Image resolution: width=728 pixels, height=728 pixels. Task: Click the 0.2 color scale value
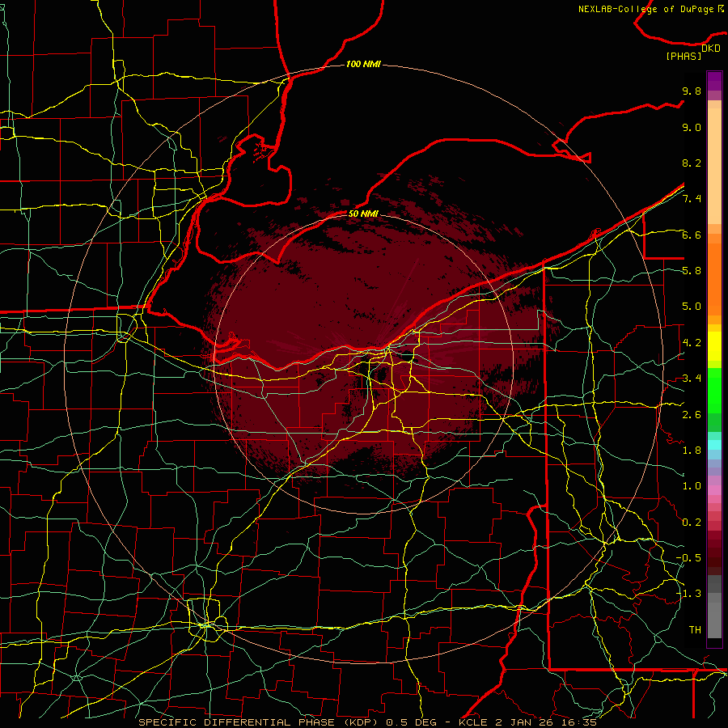pos(692,523)
